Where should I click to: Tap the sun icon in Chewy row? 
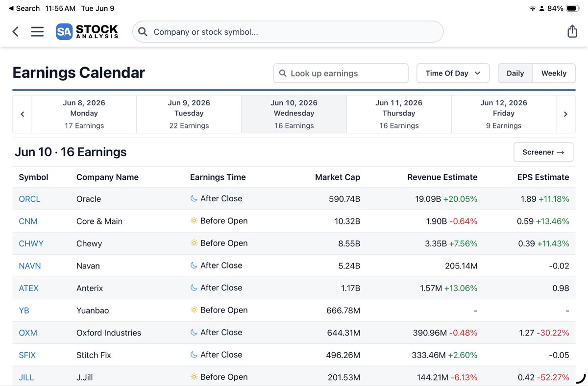(194, 243)
